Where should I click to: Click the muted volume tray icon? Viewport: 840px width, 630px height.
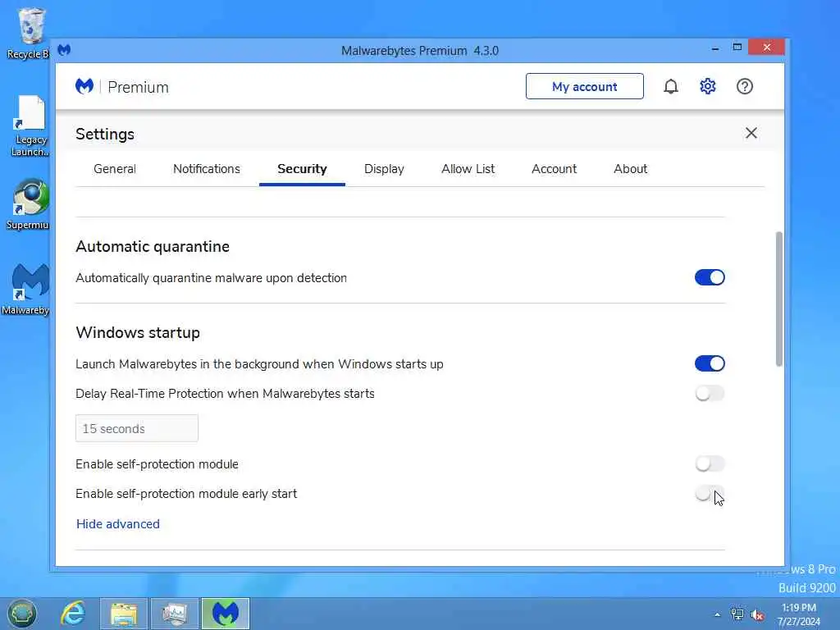pyautogui.click(x=757, y=615)
